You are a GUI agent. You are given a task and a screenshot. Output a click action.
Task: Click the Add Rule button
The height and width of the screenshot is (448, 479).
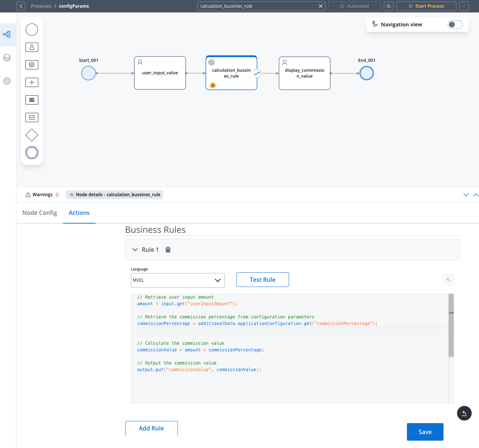(151, 428)
